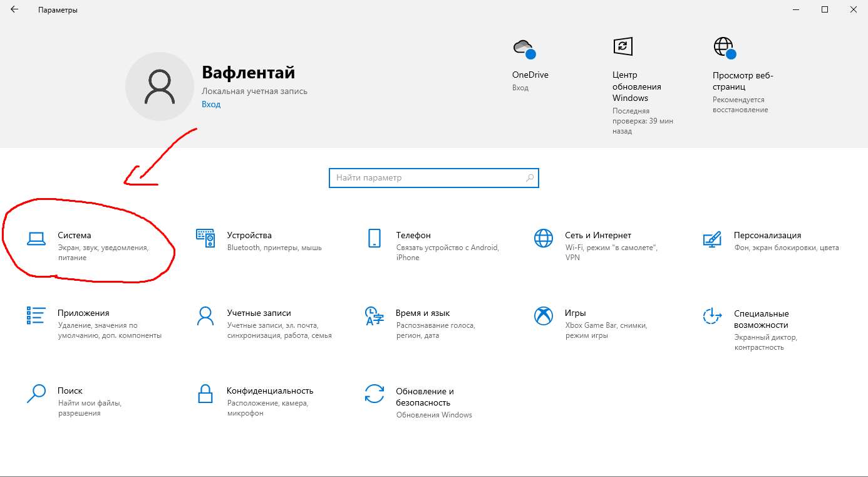Open the Специальные возможности title
868x477 pixels.
(762, 319)
